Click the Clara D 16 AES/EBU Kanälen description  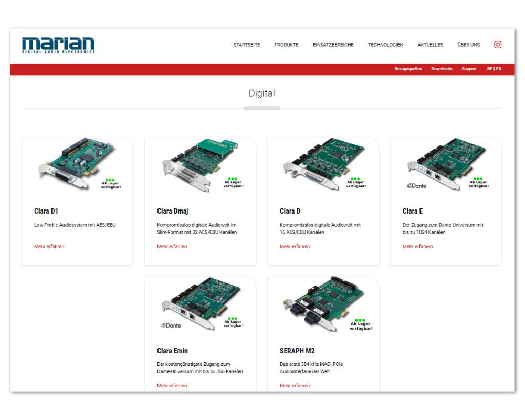(320, 228)
